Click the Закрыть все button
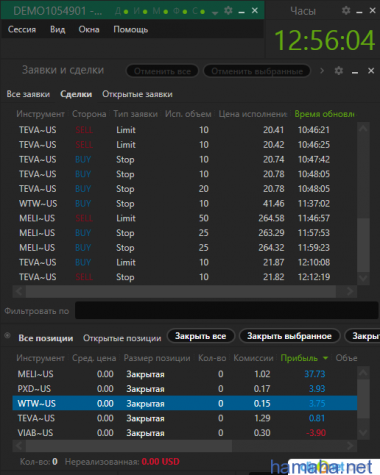 tap(201, 336)
